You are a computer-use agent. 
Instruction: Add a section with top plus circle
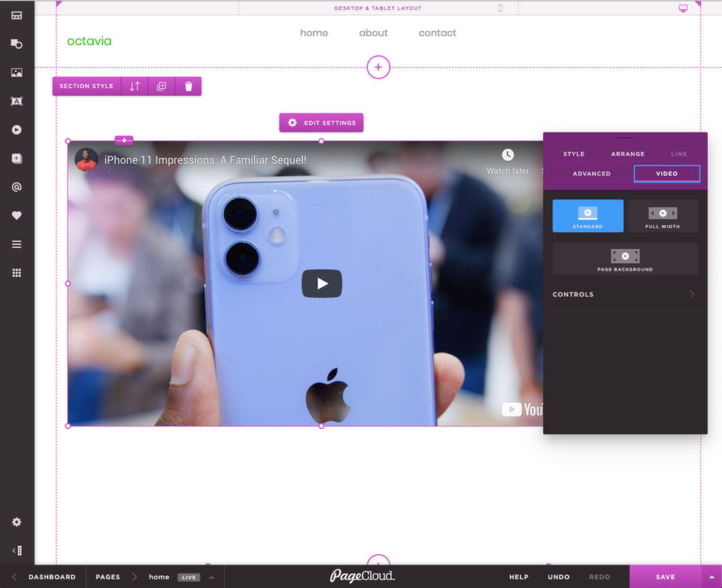tap(378, 67)
